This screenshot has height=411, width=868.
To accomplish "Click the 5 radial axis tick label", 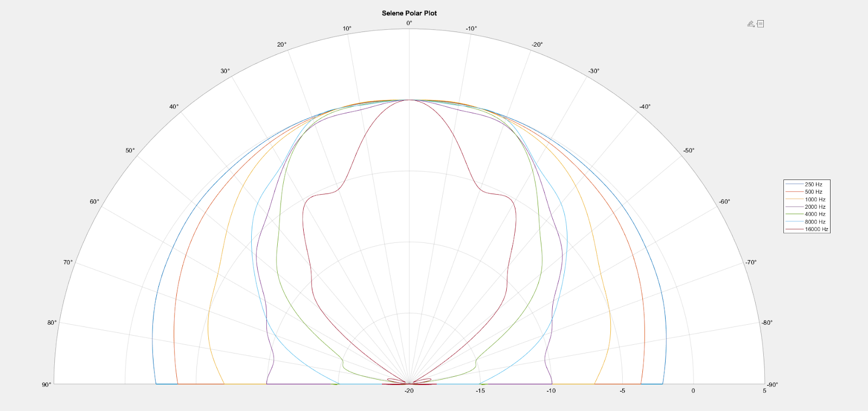I will click(764, 391).
